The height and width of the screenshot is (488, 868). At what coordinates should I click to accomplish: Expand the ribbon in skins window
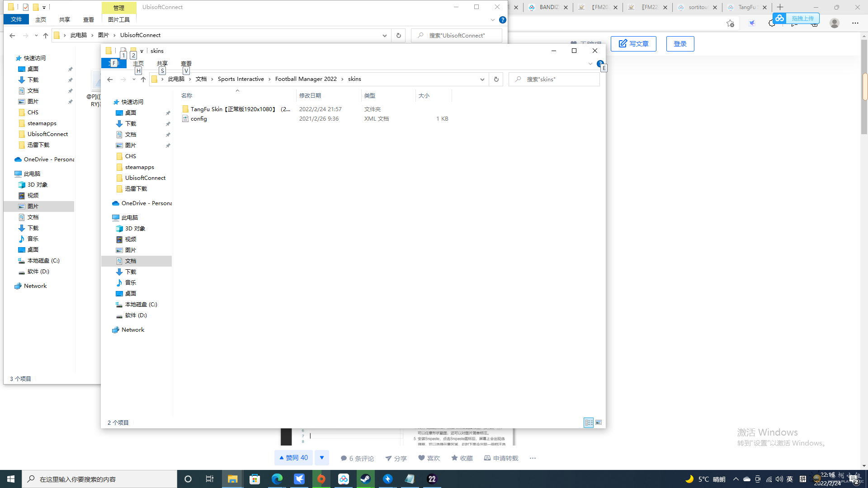590,64
